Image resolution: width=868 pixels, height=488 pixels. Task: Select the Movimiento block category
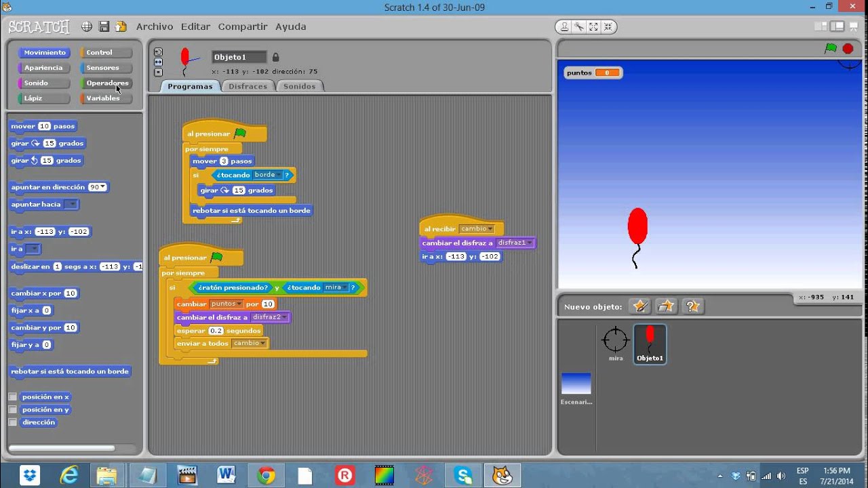(44, 52)
